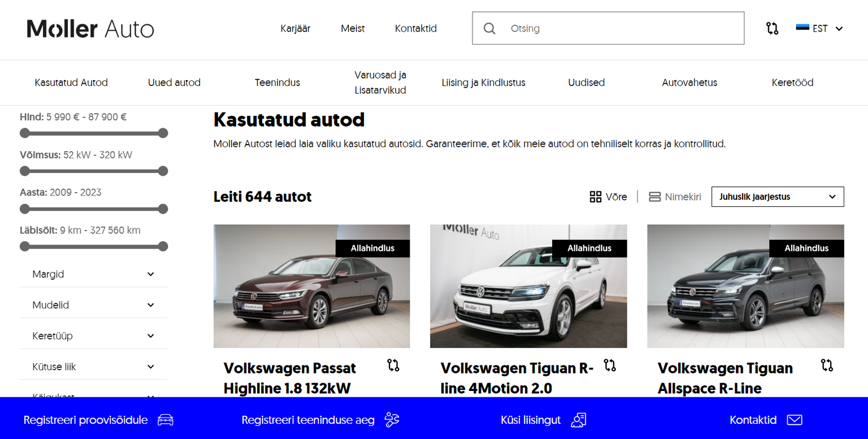
Task: Click the compare cars icon in the header
Action: coord(772,28)
